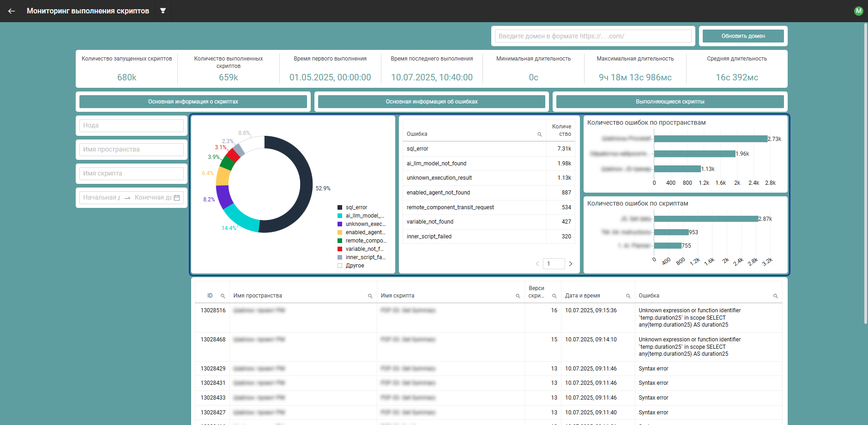Screen dimensions: 868x425
Task: Go to previous page of errors table
Action: click(x=537, y=264)
